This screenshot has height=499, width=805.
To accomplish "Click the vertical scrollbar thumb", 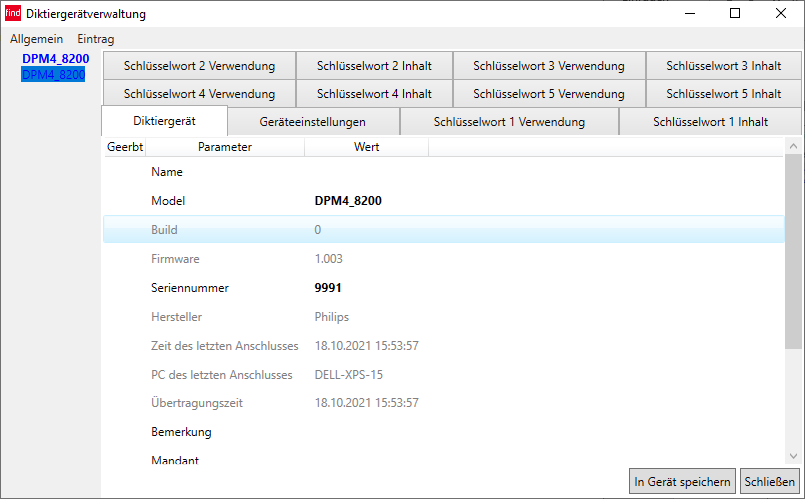I will click(793, 252).
